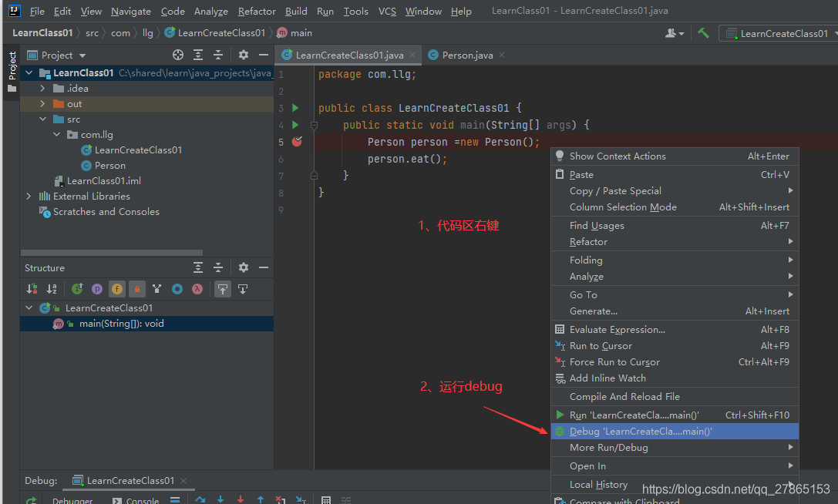Click the run gutter arrow beside main method
Screen dimensions: 838x504
click(294, 125)
